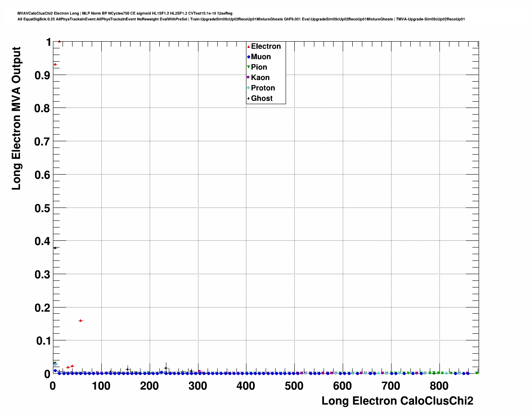
Task: Click the 'Long Electron MVA Output' y-axis title
Action: [x=16, y=118]
